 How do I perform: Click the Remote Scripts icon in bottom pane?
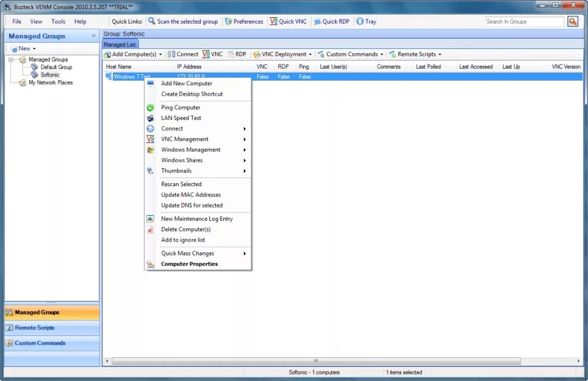coord(9,328)
